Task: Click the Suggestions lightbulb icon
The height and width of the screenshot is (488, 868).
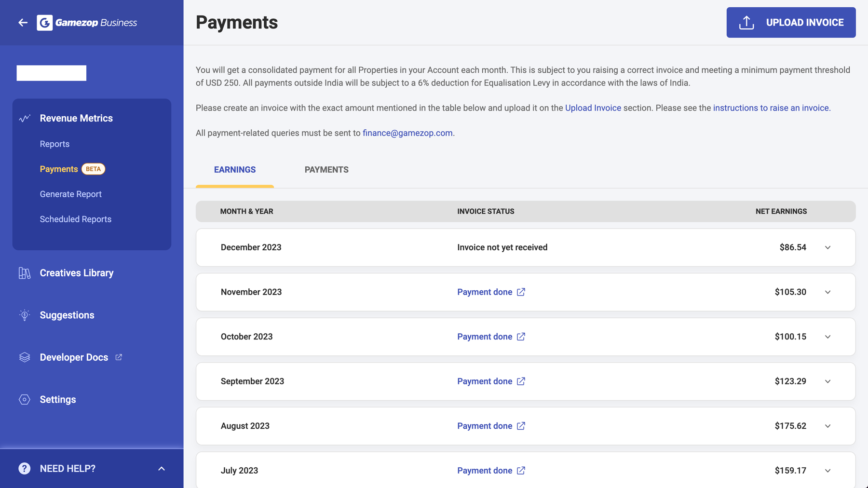Action: click(x=25, y=315)
